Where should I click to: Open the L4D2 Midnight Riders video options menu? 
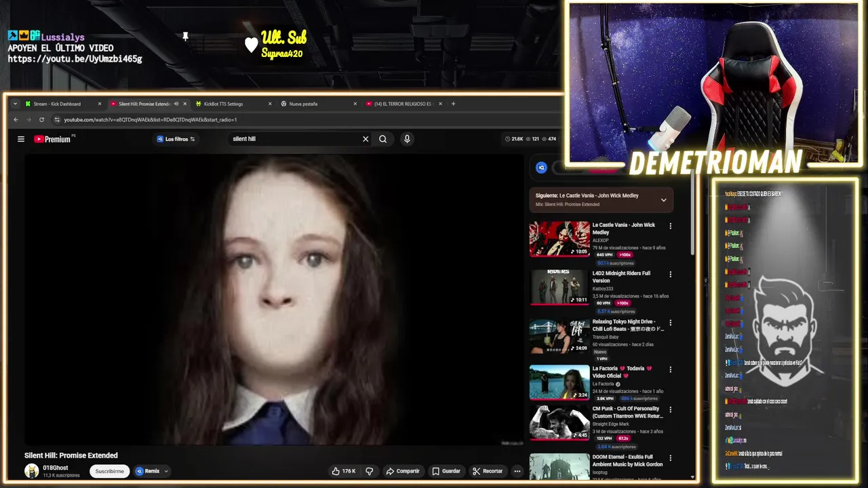pyautogui.click(x=671, y=274)
